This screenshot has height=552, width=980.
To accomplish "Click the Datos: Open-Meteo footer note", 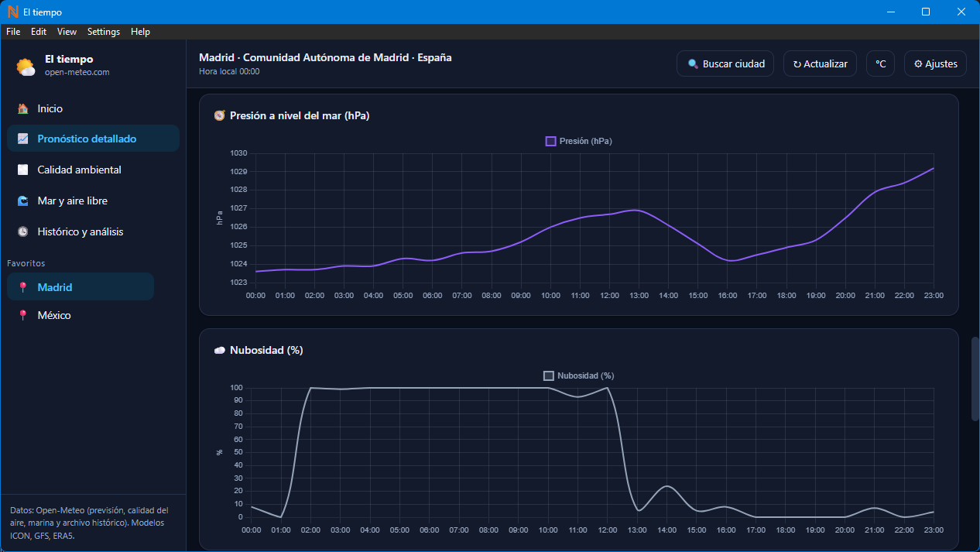I will tap(89, 523).
